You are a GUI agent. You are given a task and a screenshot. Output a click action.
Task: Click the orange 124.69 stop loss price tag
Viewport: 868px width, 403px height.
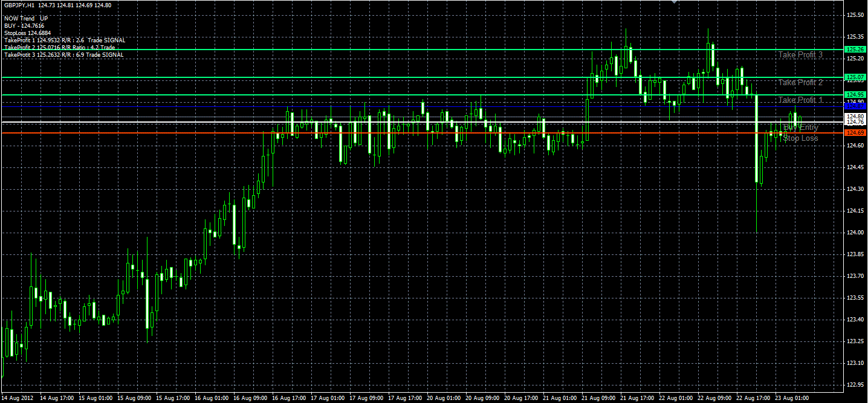click(855, 133)
